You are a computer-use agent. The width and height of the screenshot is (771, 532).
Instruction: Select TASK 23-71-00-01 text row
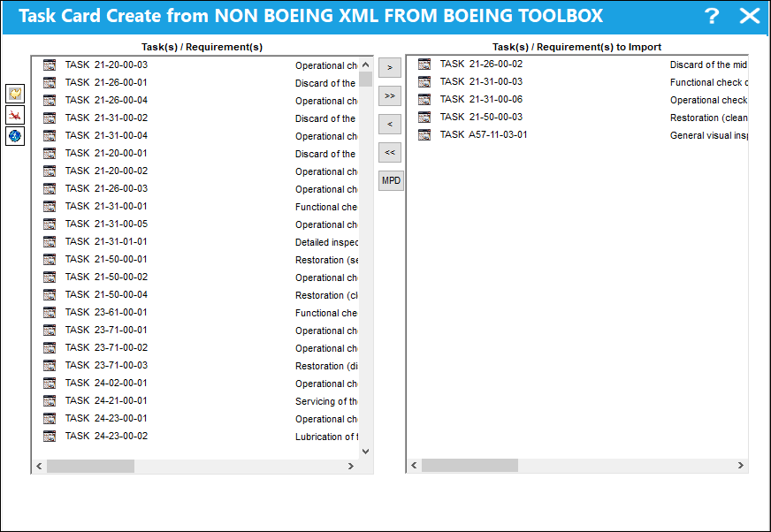pyautogui.click(x=106, y=330)
